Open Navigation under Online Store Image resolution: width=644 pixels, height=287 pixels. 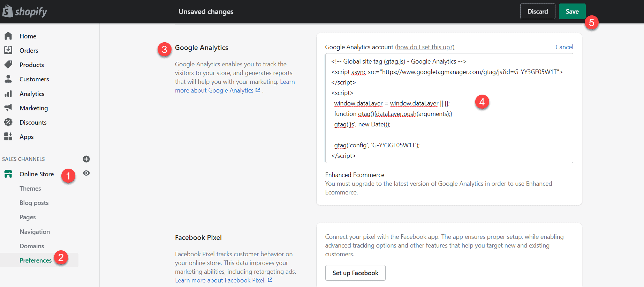tap(35, 231)
